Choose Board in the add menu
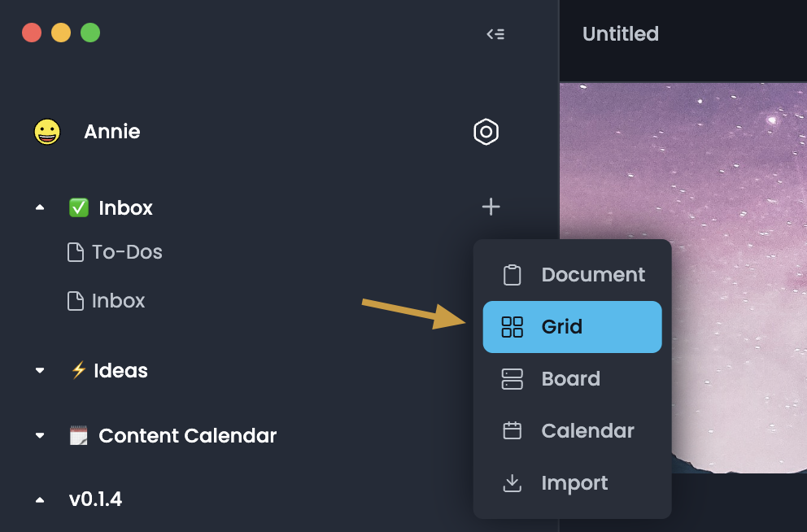The image size is (807, 532). [x=570, y=379]
